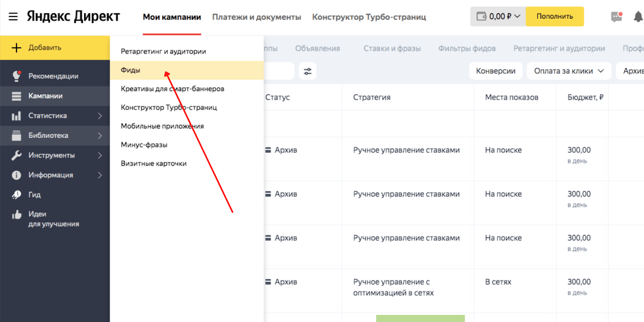Open the Оплата за клики dropdown

[x=568, y=71]
